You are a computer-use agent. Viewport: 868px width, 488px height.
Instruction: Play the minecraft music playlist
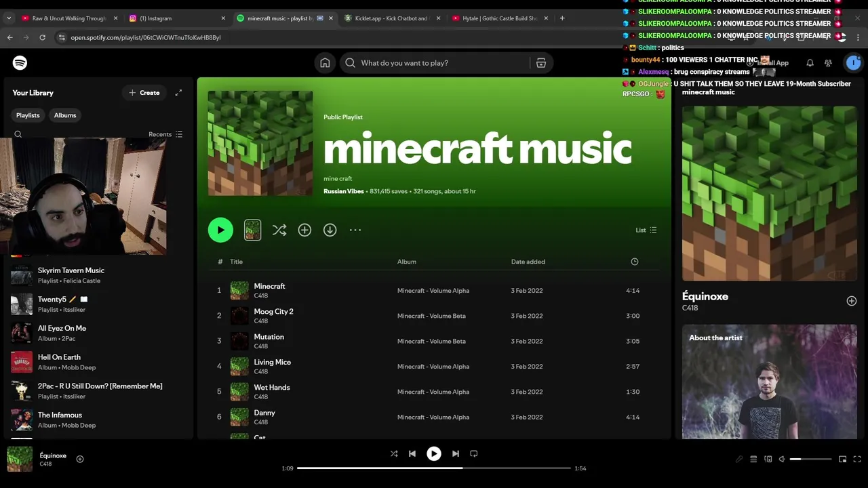[x=220, y=230]
